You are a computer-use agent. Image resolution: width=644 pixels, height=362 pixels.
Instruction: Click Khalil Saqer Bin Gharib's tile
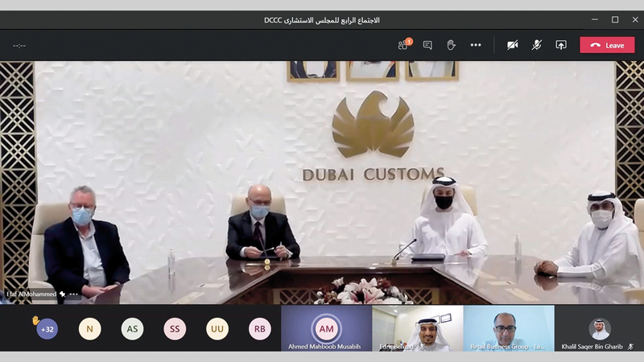pyautogui.click(x=599, y=328)
